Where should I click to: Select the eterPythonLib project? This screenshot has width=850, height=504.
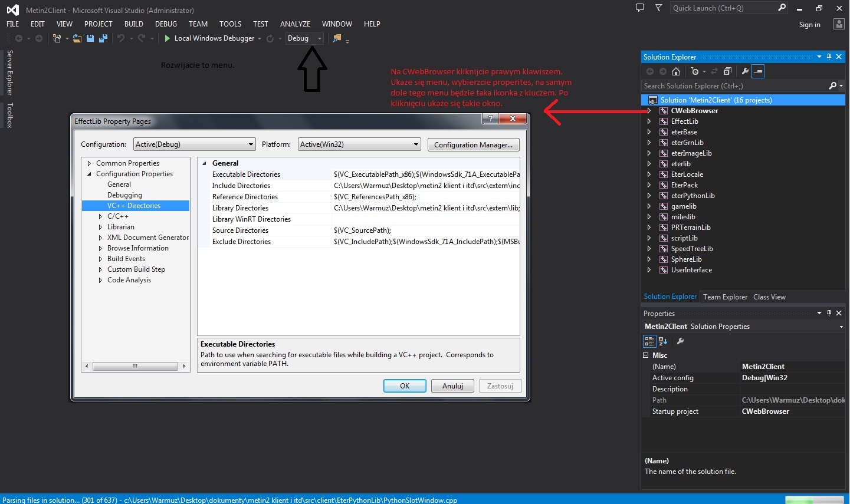[x=693, y=196]
